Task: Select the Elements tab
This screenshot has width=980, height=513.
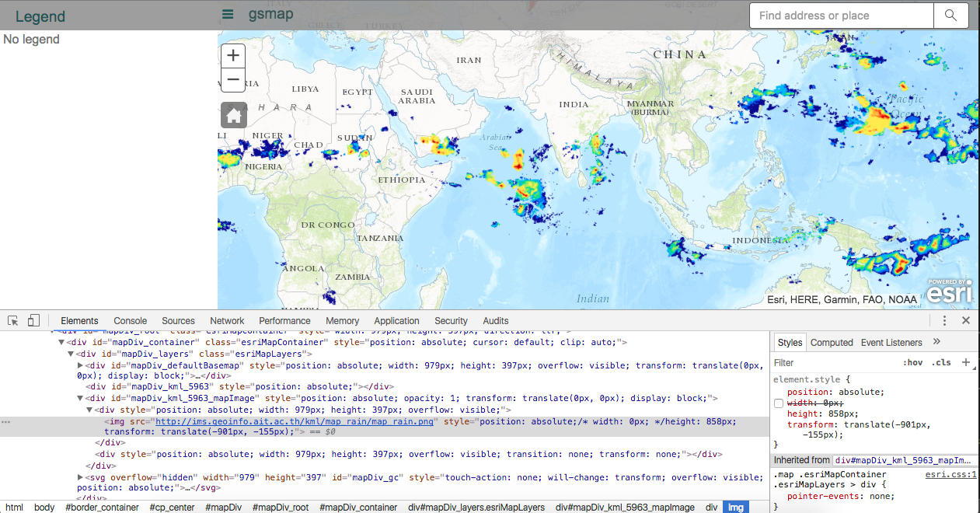Action: [x=79, y=320]
